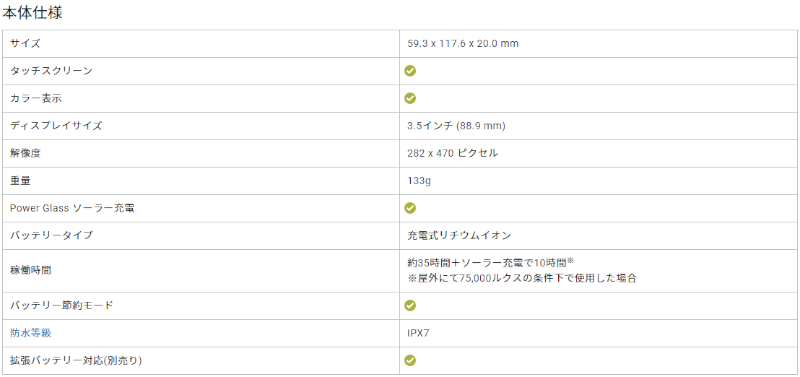Click the タッチスクリーン green checkmark icon
Image resolution: width=800 pixels, height=377 pixels.
tap(410, 71)
